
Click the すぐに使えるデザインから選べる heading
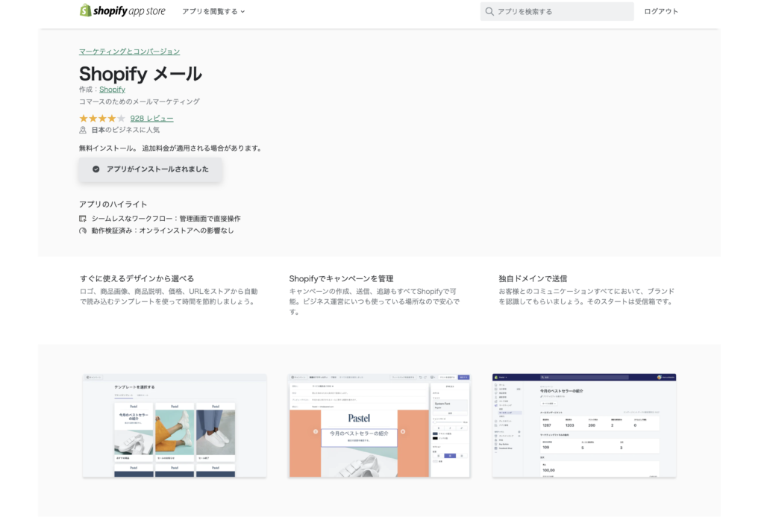pyautogui.click(x=137, y=278)
